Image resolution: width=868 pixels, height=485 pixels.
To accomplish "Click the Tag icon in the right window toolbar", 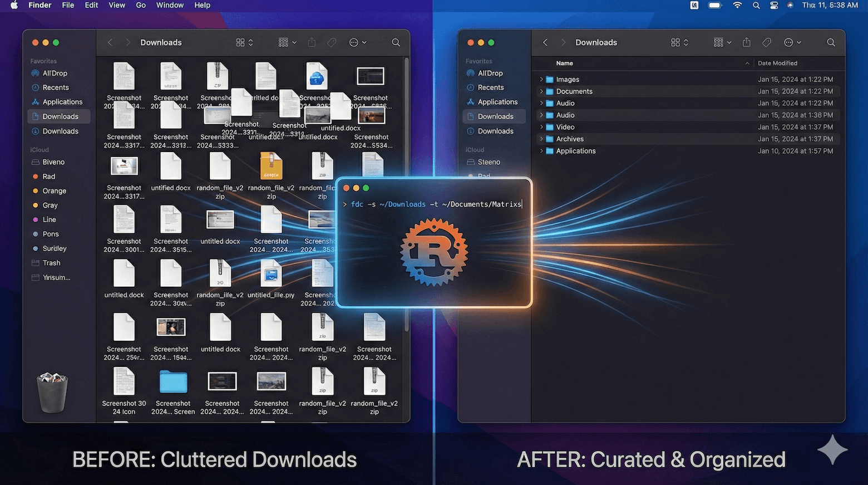I will 767,42.
